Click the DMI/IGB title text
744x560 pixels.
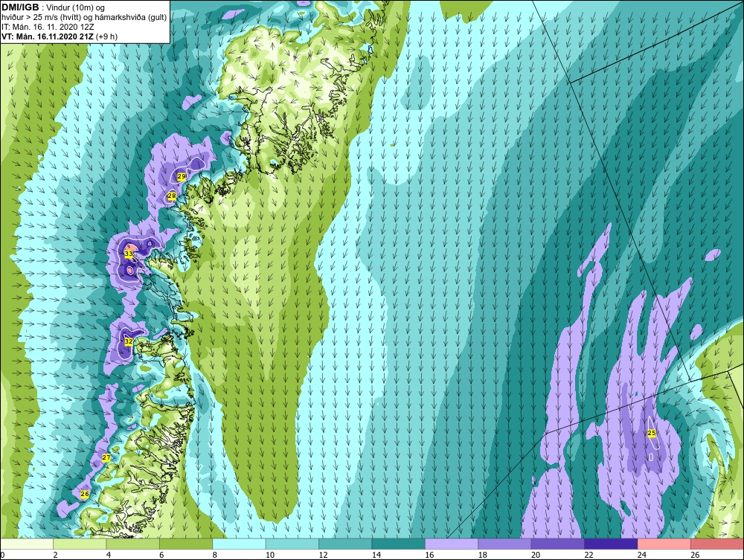coord(20,7)
